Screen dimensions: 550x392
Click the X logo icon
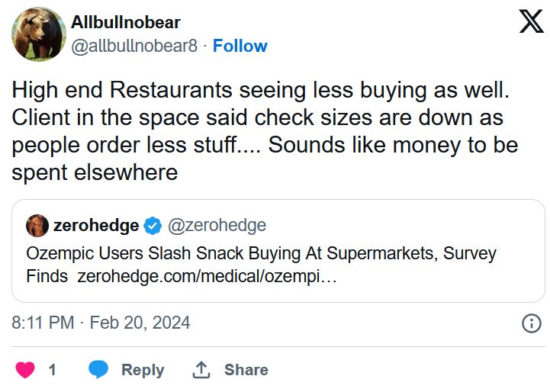pos(531,21)
